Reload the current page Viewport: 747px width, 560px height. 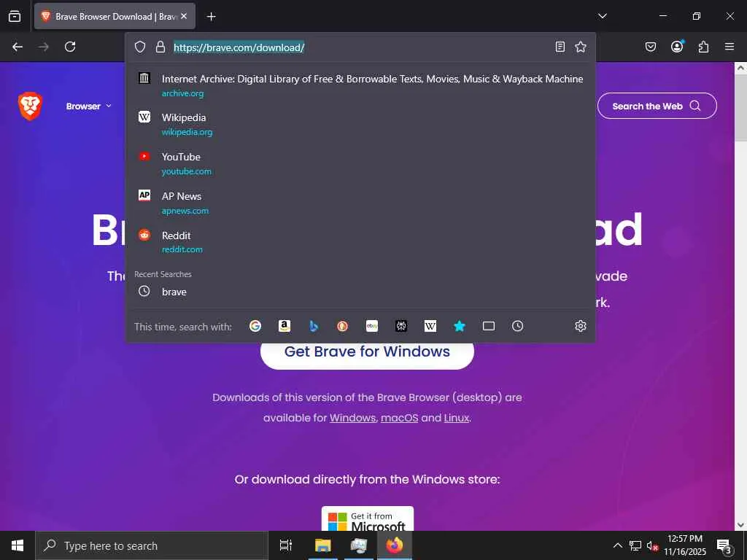(x=70, y=47)
